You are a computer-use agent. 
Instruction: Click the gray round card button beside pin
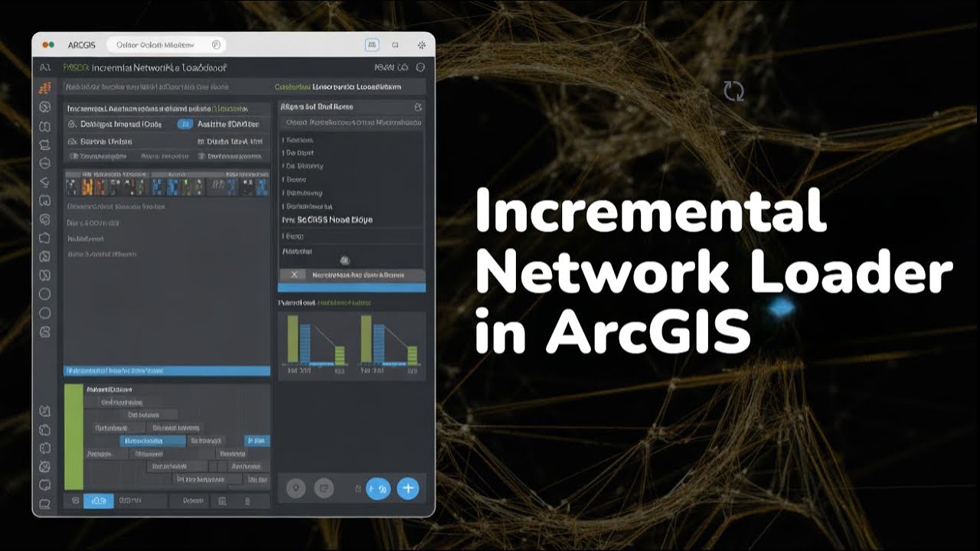coord(324,487)
